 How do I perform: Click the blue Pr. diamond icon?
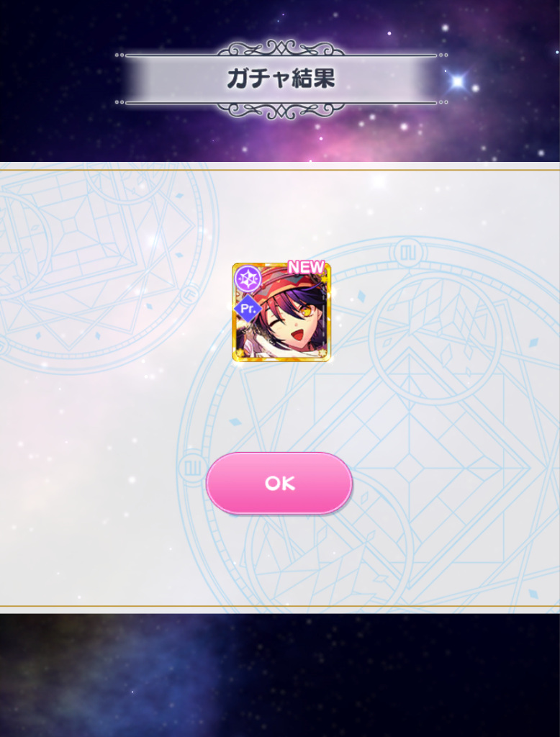pyautogui.click(x=248, y=309)
